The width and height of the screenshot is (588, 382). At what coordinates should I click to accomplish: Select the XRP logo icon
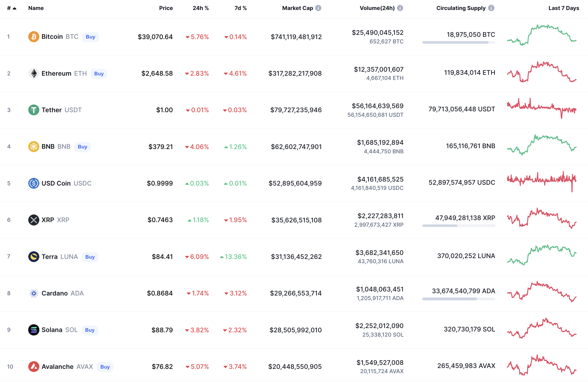(34, 220)
